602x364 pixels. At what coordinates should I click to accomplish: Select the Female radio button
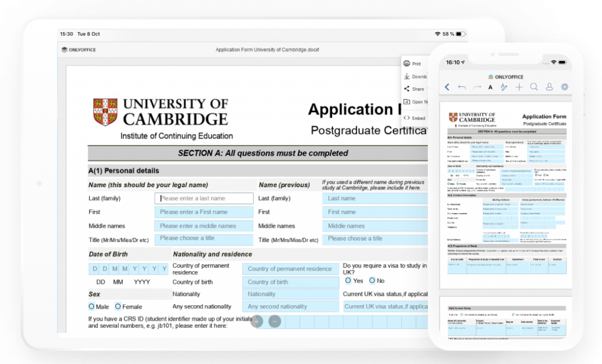coord(118,306)
